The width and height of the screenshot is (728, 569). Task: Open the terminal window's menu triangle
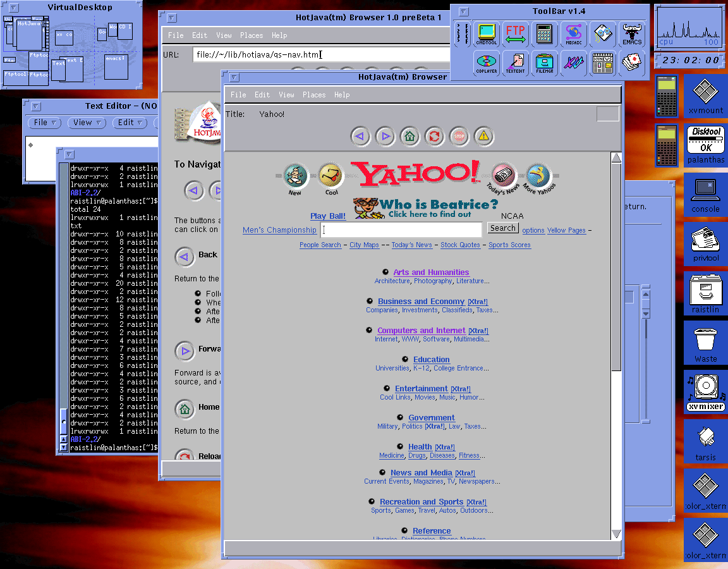coord(69,154)
